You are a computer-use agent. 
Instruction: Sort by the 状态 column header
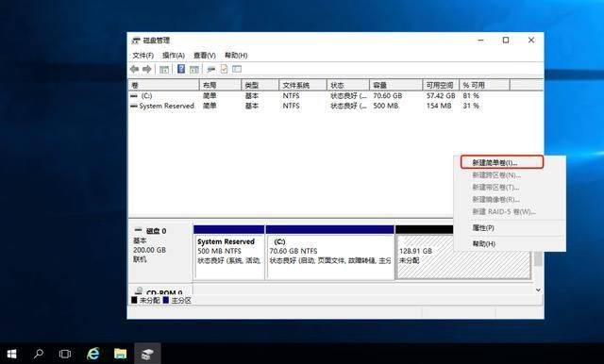(x=348, y=85)
